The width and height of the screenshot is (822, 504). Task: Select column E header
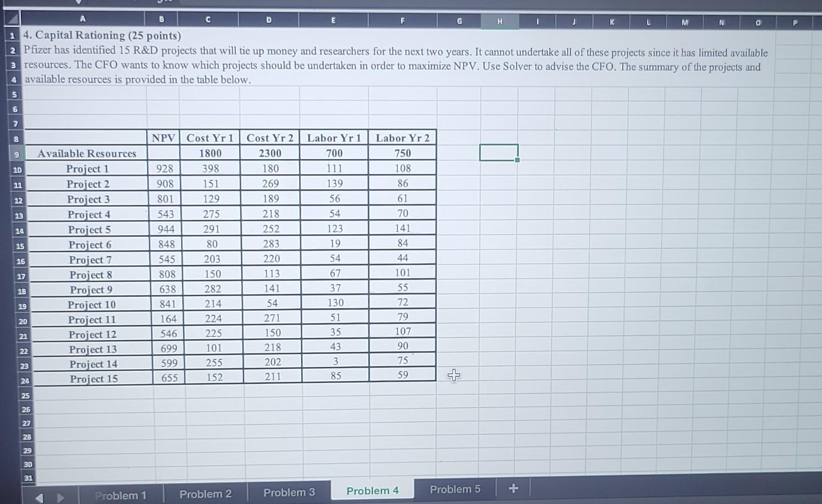point(333,21)
